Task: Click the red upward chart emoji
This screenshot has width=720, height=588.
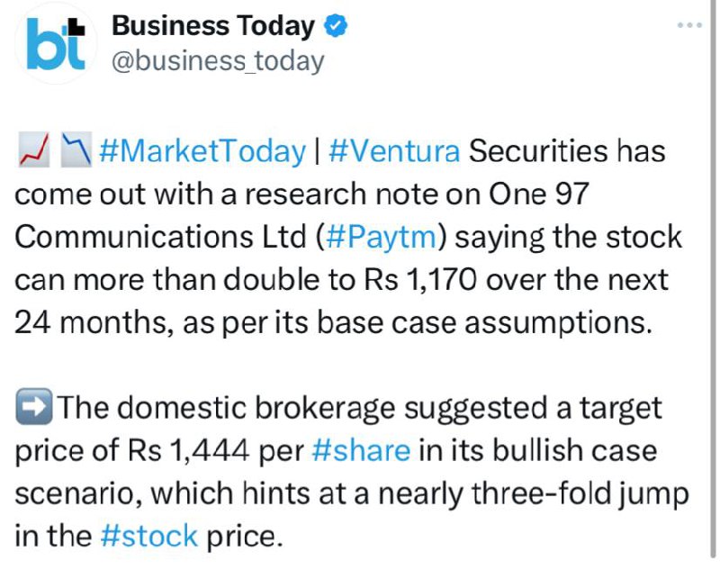Action: (x=34, y=149)
